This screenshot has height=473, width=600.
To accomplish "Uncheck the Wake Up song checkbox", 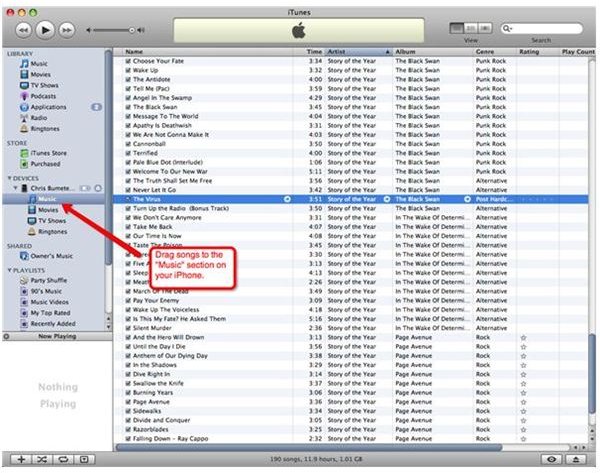I will (128, 70).
